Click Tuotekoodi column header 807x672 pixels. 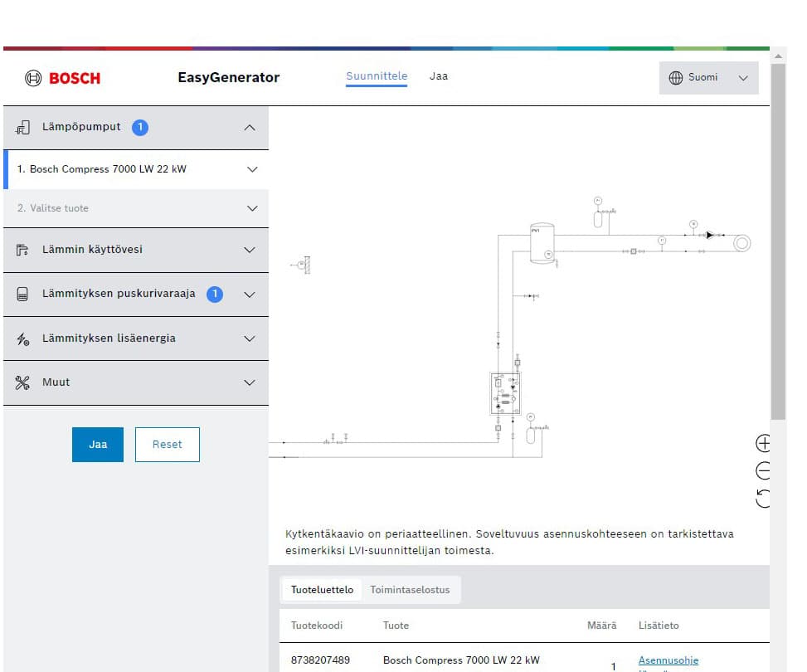point(317,626)
